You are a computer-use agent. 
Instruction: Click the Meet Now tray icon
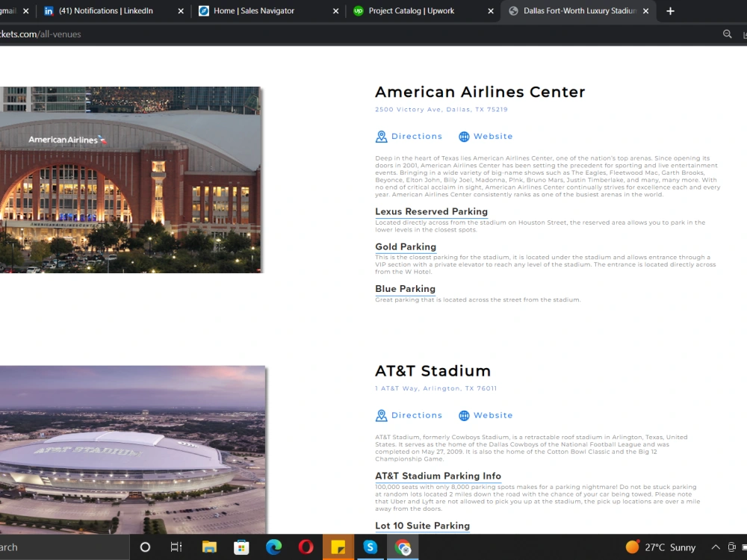[x=732, y=547]
